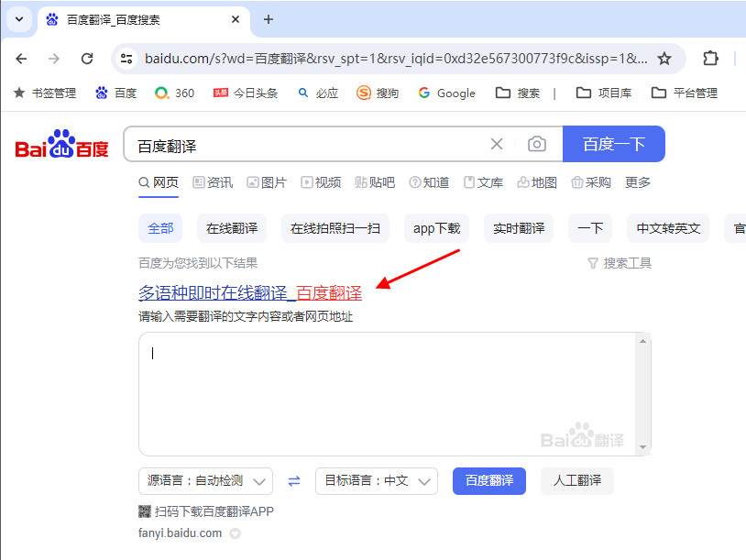
Task: Click the blue 百度翻译 translate button
Action: pos(489,481)
